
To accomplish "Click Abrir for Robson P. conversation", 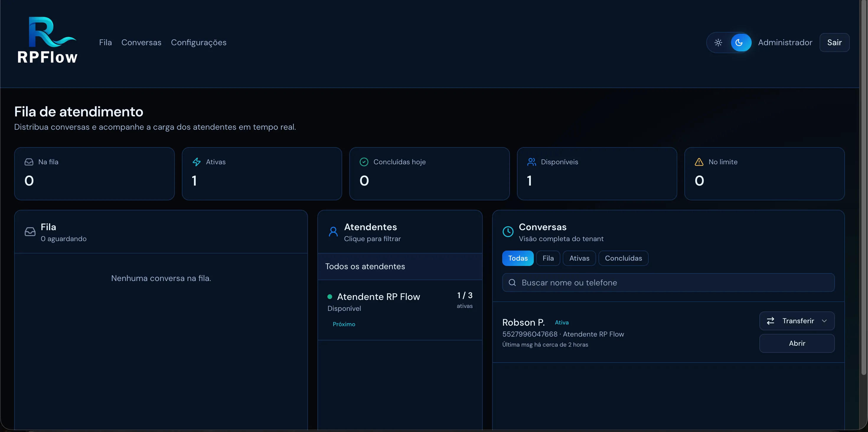I will coord(797,343).
